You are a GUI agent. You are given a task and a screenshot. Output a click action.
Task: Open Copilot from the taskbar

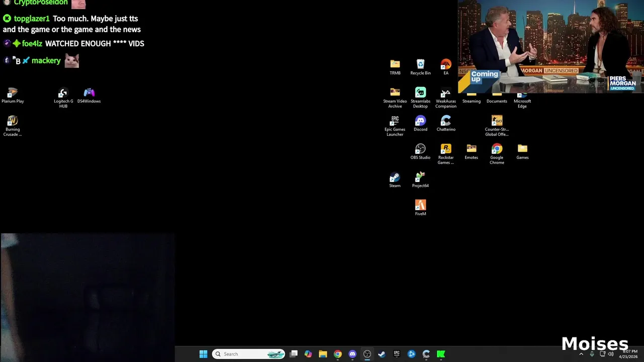click(x=308, y=354)
